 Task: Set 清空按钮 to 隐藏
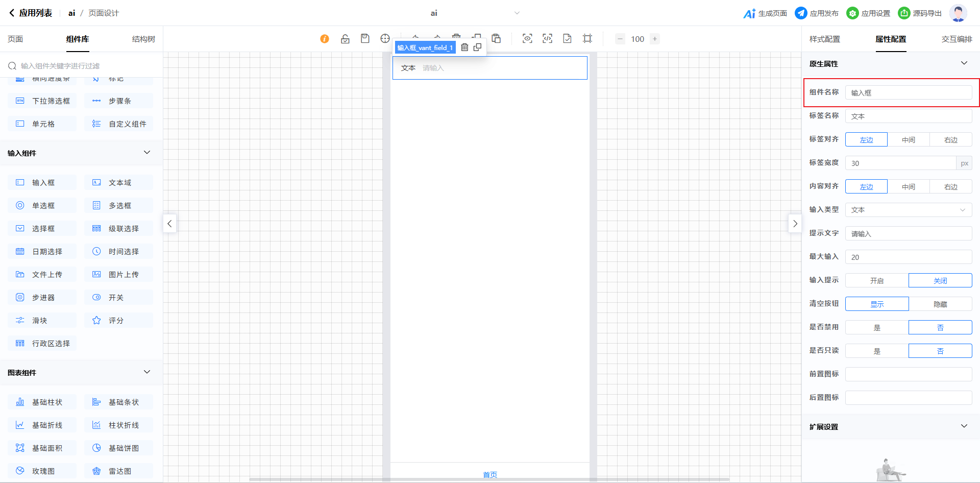[x=940, y=304]
